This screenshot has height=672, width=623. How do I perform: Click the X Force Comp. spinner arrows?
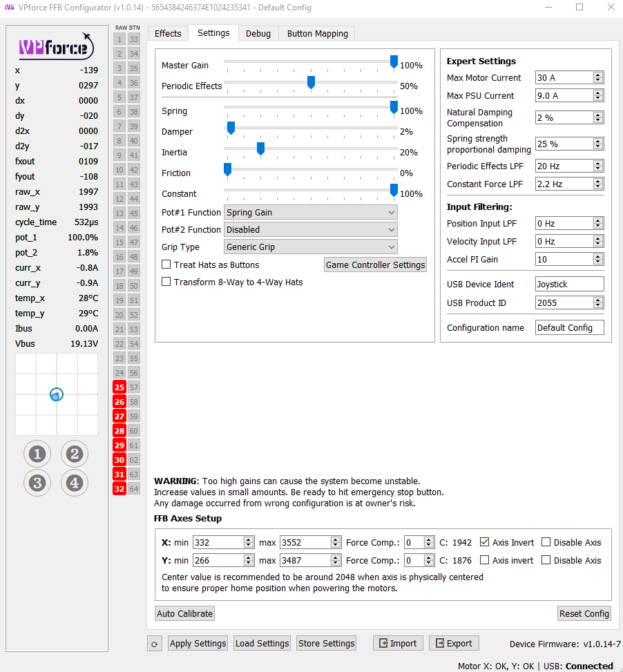click(428, 543)
